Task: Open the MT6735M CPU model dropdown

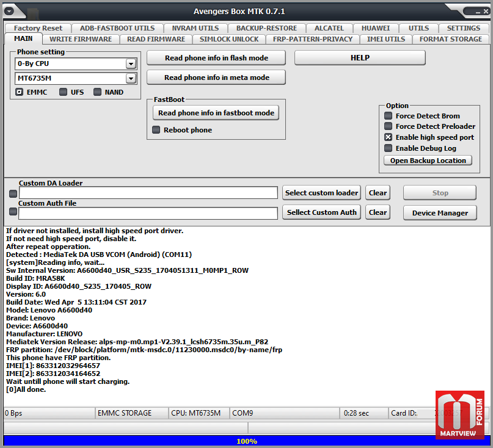Action: tap(131, 78)
